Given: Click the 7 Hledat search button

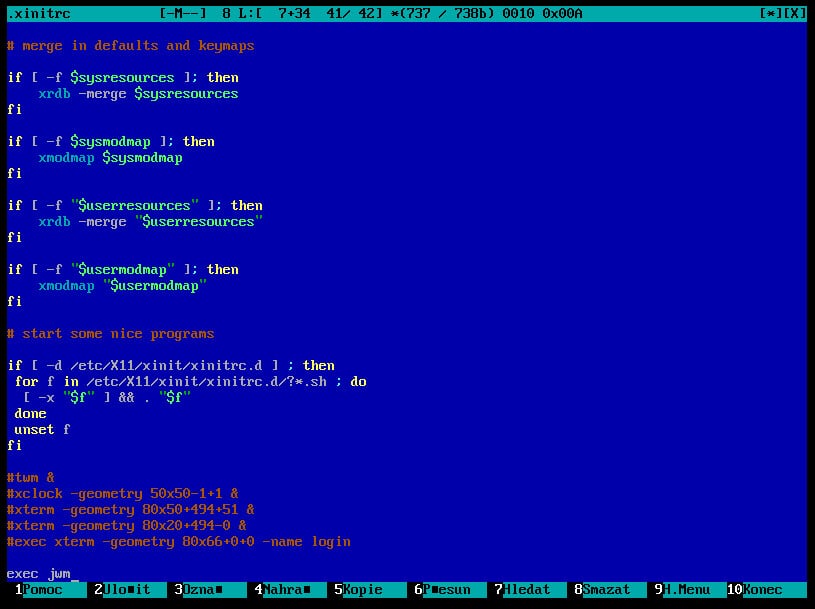Looking at the screenshot, I should tap(530, 590).
